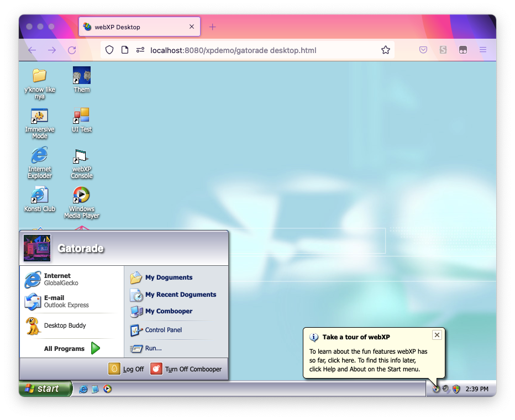515x420 pixels.
Task: Open the Internet Exploder desktop icon
Action: [39, 156]
